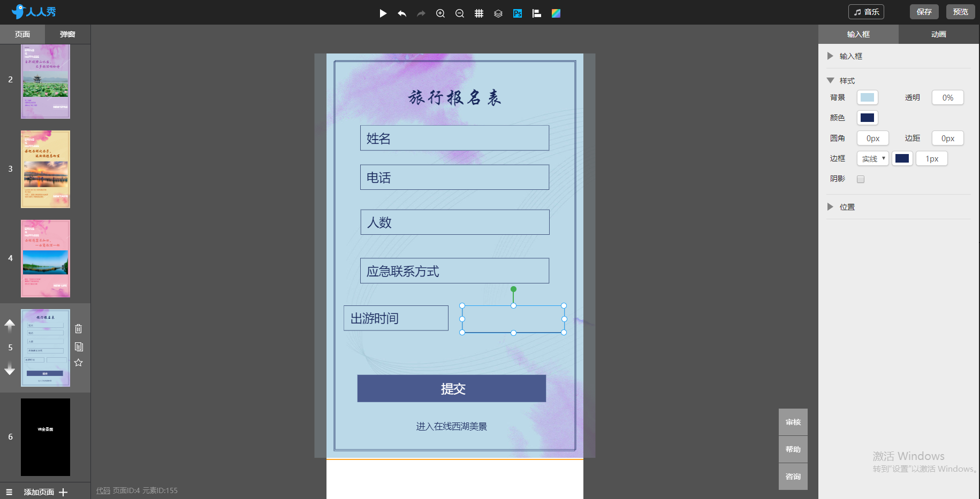Zoom out with the magnifier minus icon

click(460, 13)
